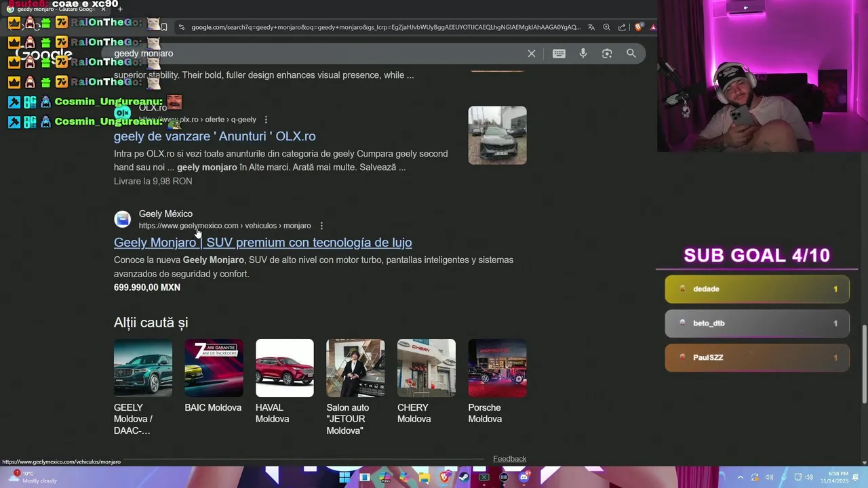This screenshot has height=488, width=868.
Task: Select the Salon auto JETOUR Moldova card
Action: 355,387
